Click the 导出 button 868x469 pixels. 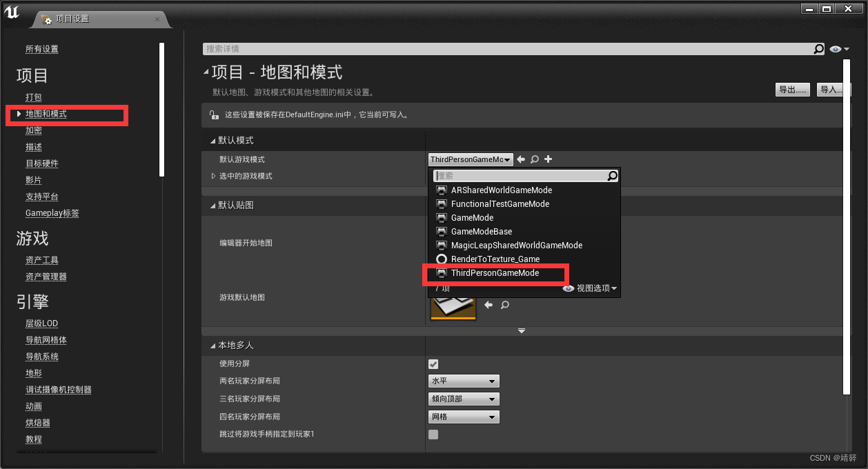click(x=792, y=90)
